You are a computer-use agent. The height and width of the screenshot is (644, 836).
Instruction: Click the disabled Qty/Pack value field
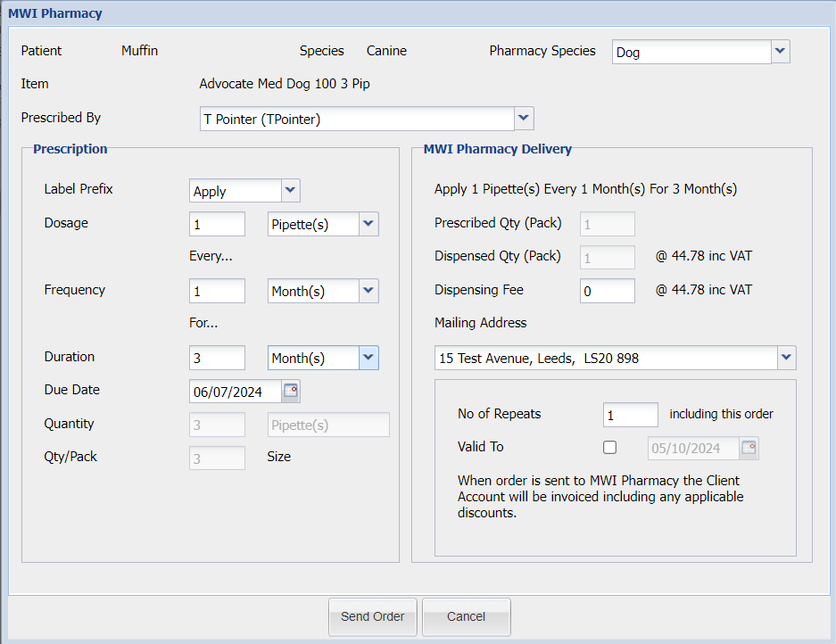(x=217, y=458)
